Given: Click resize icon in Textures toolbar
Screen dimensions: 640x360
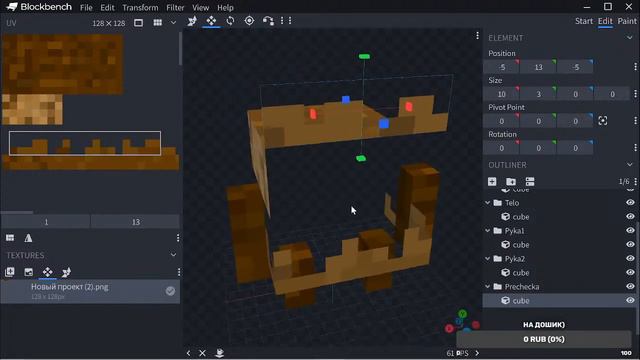Looking at the screenshot, I should coord(66,272).
